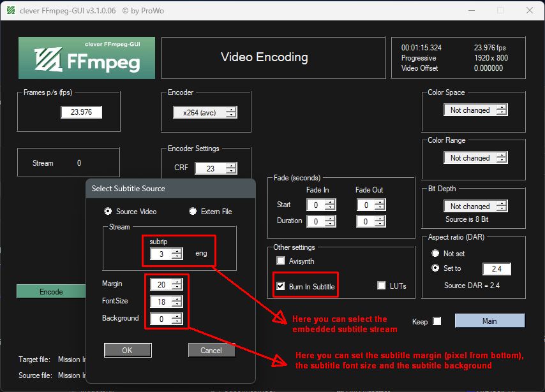Screen dimensions: 545x392
Task: Choose the Not set aspect ratio option
Action: [435, 253]
